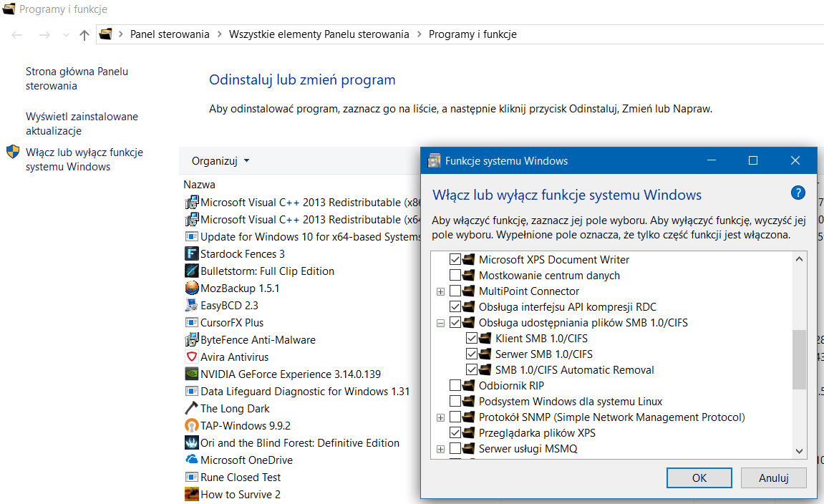
Task: Open Strona główna Panelu sterowania link
Action: [x=77, y=78]
